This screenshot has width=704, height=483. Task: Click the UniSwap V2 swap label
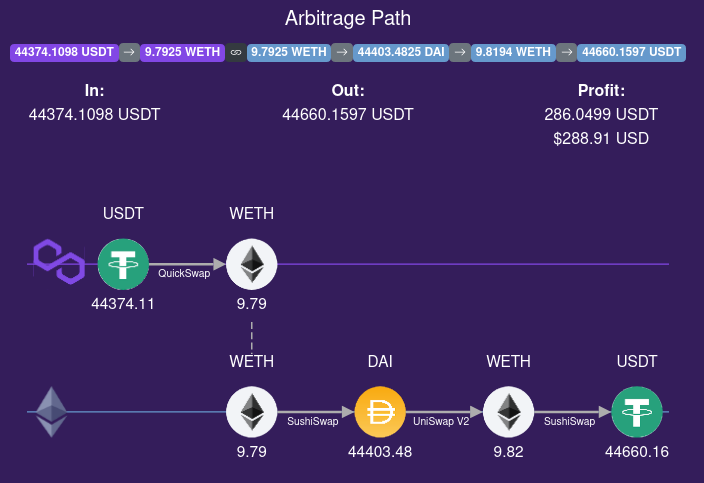[441, 421]
